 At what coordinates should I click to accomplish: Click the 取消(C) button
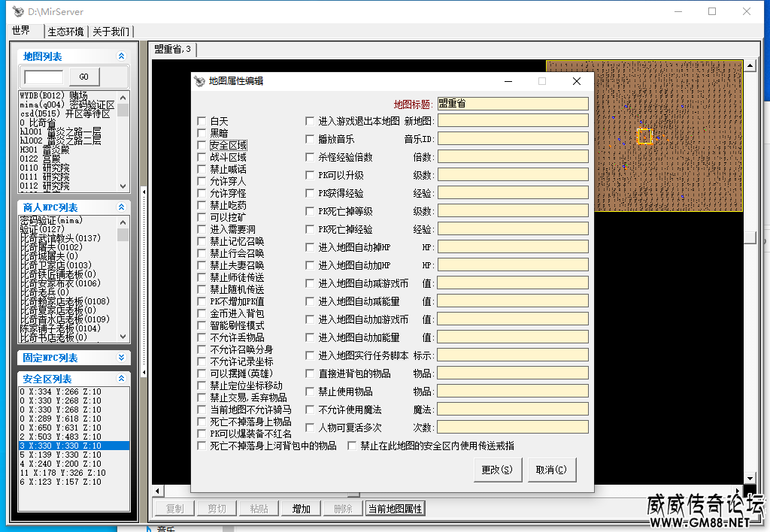(551, 470)
